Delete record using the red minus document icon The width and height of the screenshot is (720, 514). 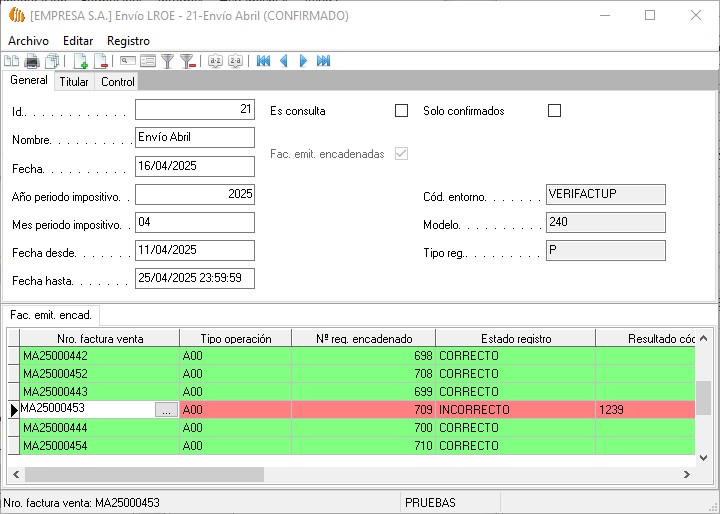click(100, 61)
